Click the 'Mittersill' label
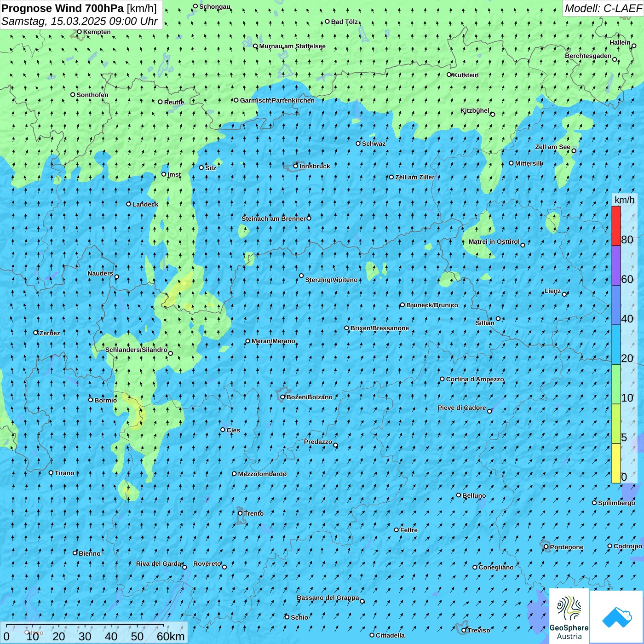Image resolution: width=644 pixels, height=644 pixels. pos(529,163)
